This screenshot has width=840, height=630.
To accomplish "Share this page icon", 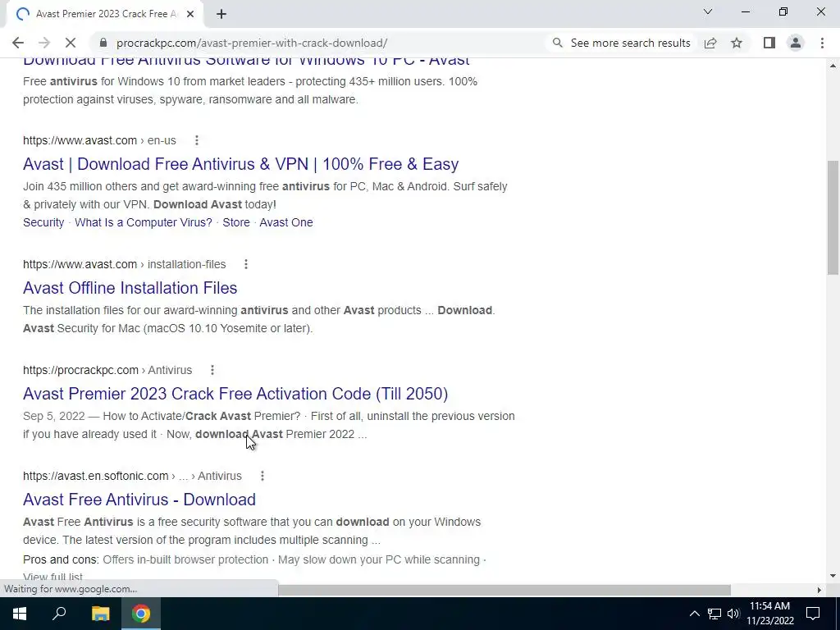I will [710, 43].
